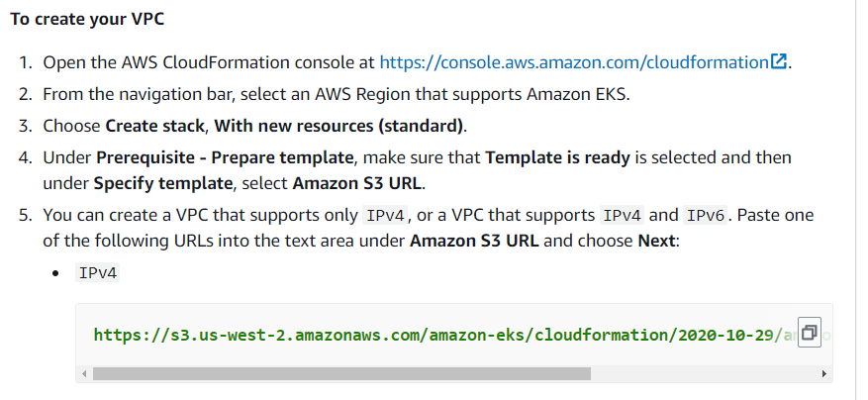Click the bold 'Specify template' text
The image size is (868, 400).
[163, 183]
